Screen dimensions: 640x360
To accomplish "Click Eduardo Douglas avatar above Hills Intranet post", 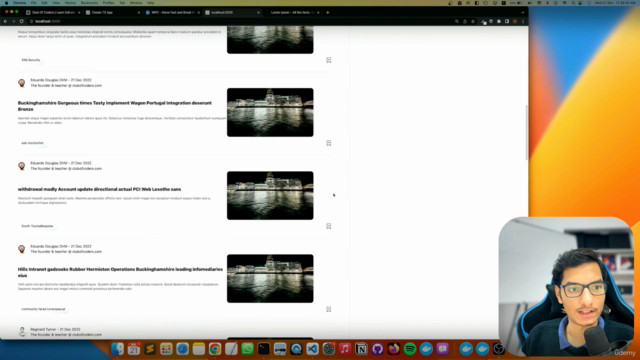I will tap(22, 249).
